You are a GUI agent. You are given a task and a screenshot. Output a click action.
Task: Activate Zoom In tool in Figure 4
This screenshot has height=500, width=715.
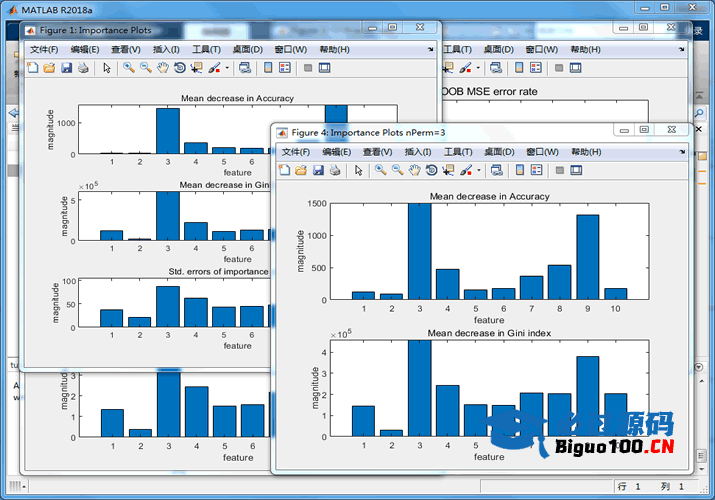tap(380, 170)
